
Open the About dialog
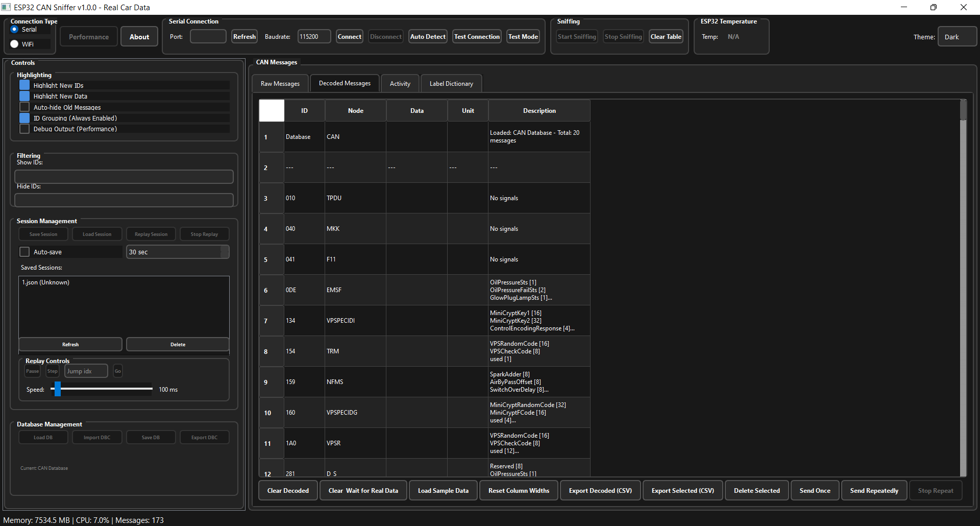click(x=139, y=36)
